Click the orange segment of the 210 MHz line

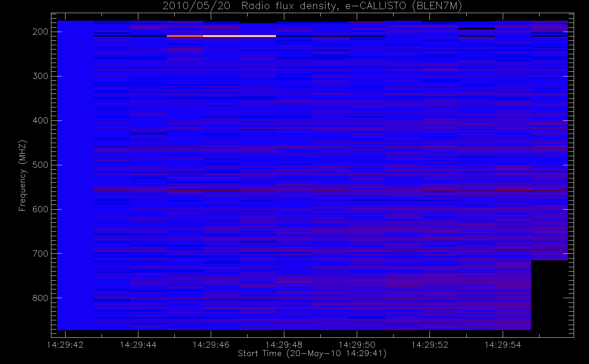[185, 36]
